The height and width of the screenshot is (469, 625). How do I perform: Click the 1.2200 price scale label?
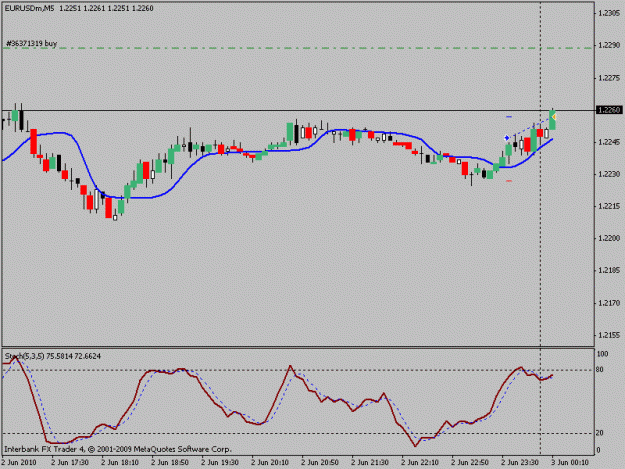coord(609,238)
